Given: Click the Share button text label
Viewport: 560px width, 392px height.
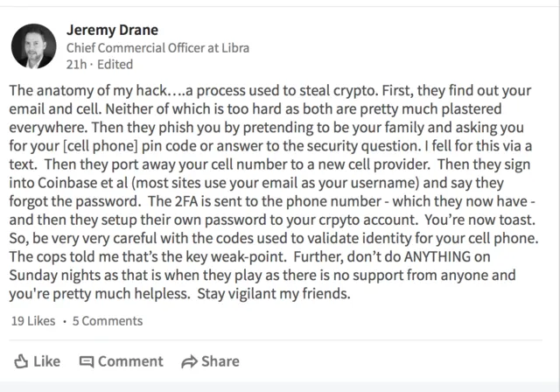Looking at the screenshot, I should tap(220, 361).
